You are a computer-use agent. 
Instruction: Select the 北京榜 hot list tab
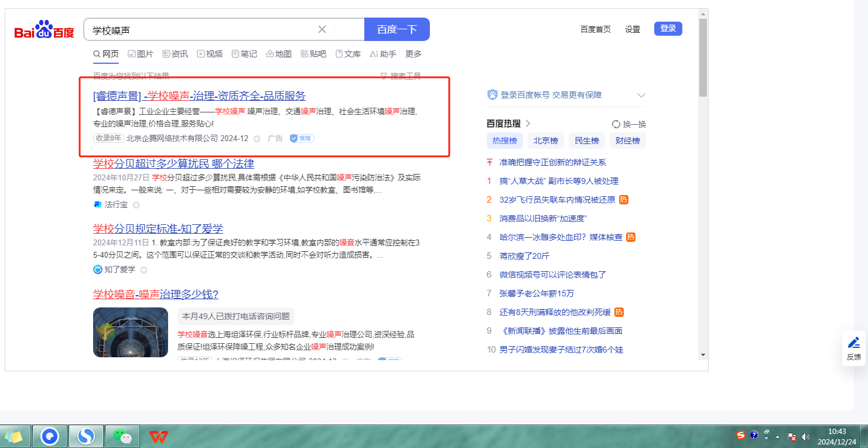pos(545,141)
